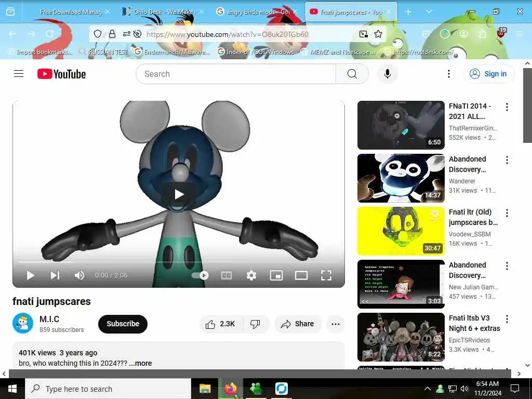Start voice search with microphone icon
The image size is (532, 399).
click(387, 74)
